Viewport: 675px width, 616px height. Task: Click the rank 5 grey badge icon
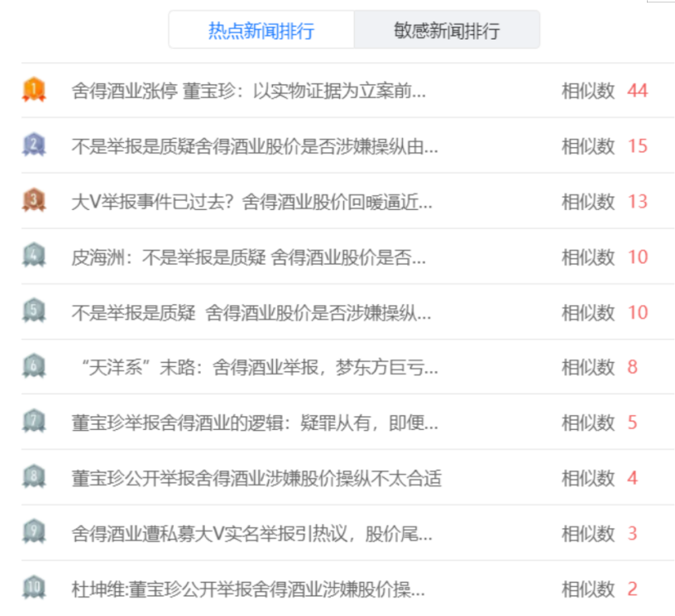pyautogui.click(x=34, y=311)
